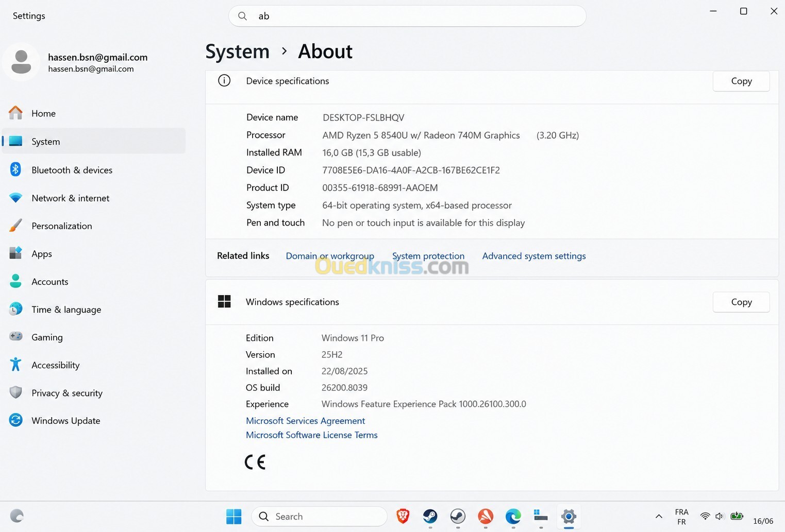Open the Domain or workgroup link
The width and height of the screenshot is (785, 532).
330,256
